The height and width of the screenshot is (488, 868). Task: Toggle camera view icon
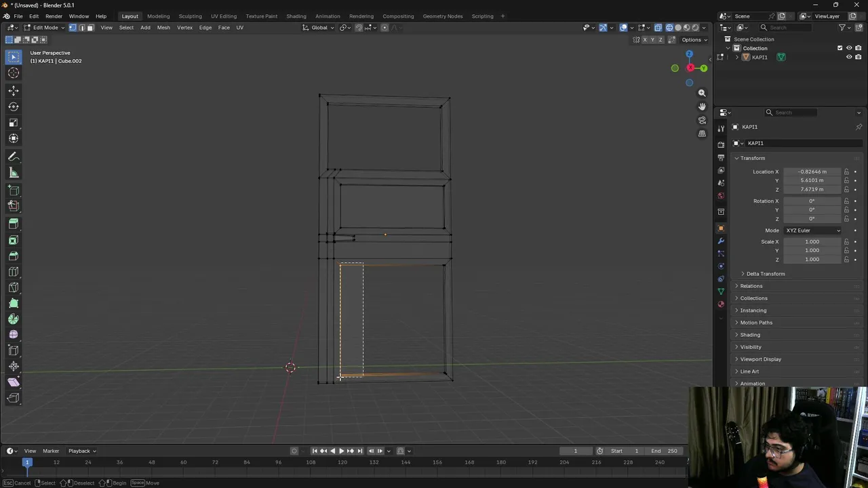[x=702, y=120]
